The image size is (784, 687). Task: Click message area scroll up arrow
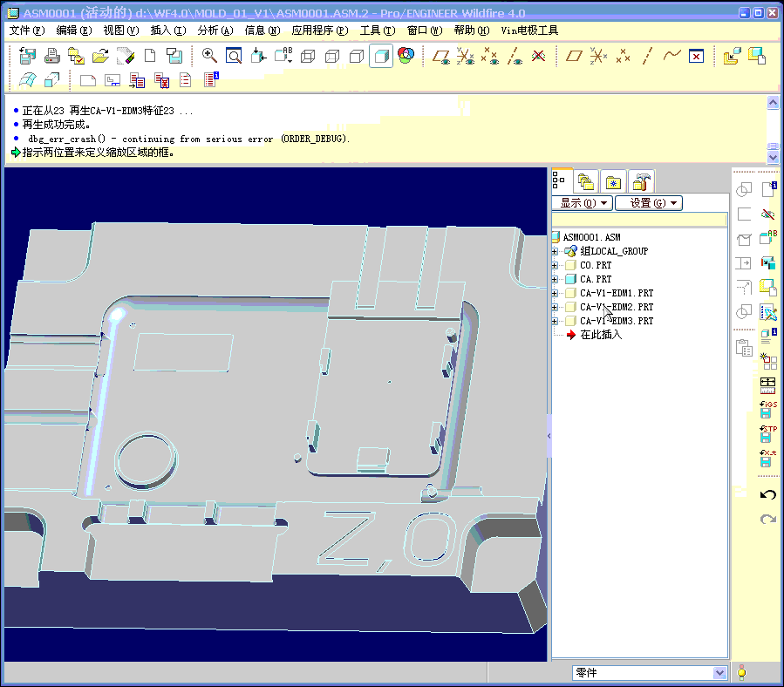tap(773, 103)
